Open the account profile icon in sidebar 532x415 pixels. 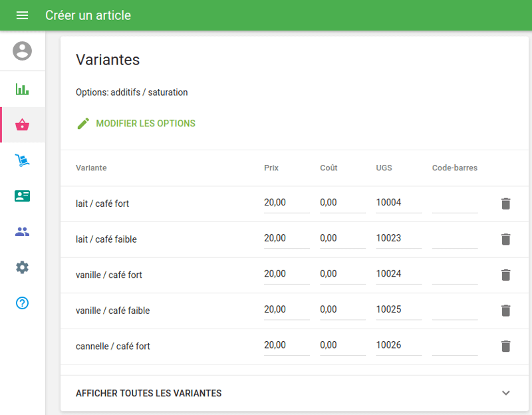22,51
